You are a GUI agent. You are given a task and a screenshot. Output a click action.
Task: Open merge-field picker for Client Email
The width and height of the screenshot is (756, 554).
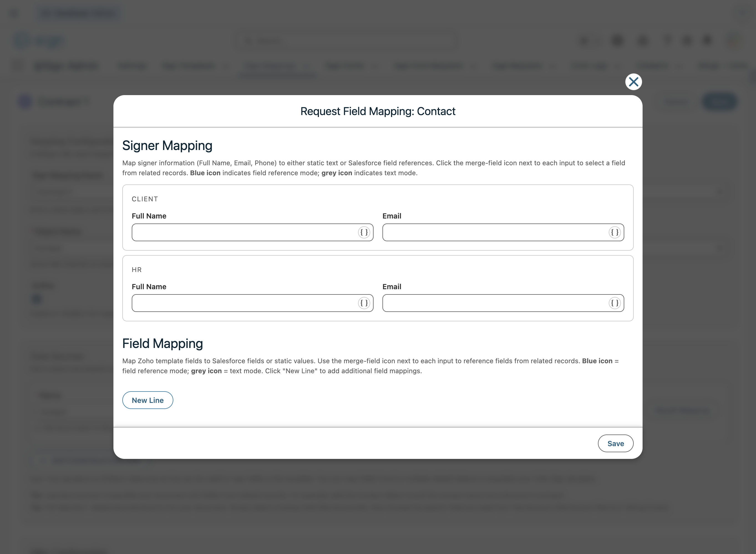[x=615, y=232]
